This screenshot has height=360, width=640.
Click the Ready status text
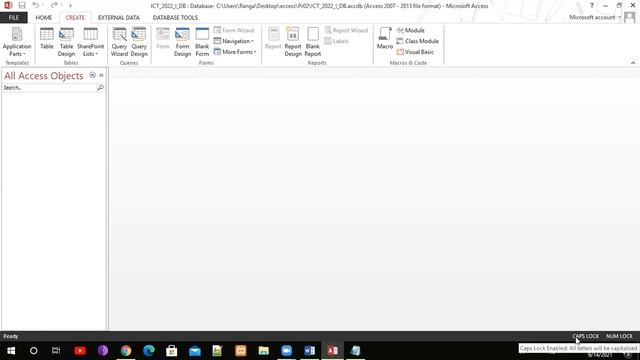point(11,336)
